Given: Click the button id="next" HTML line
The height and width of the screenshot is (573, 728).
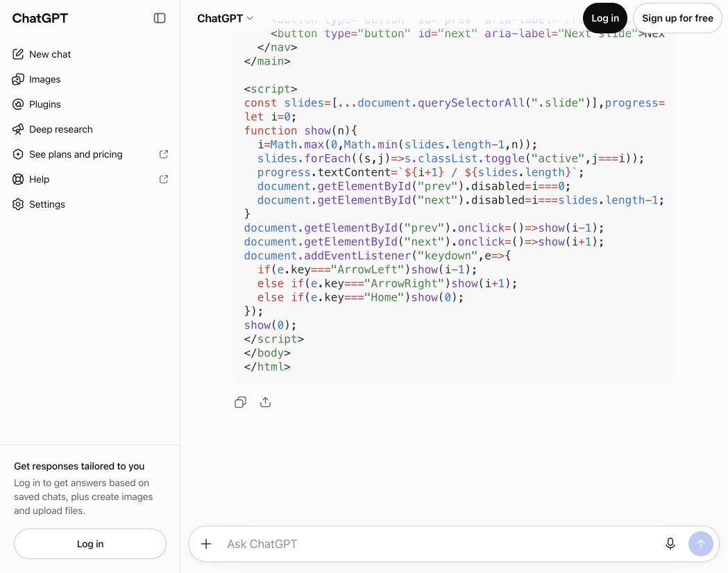Looking at the screenshot, I should point(468,33).
